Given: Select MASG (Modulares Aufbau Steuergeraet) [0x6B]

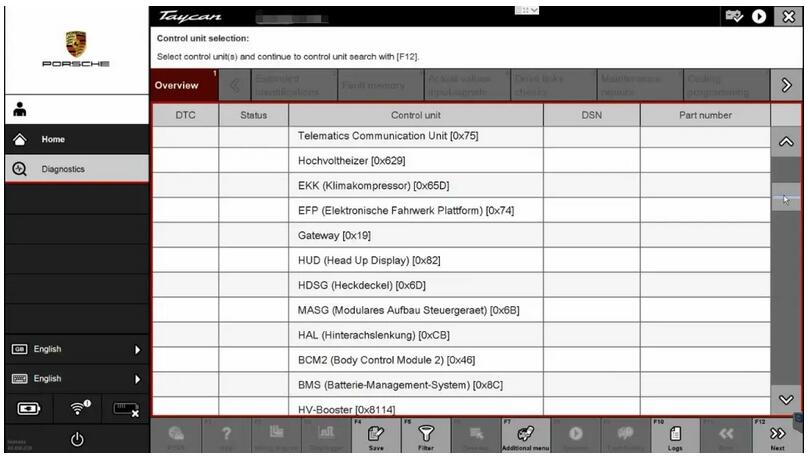Looking at the screenshot, I should coord(461,310).
